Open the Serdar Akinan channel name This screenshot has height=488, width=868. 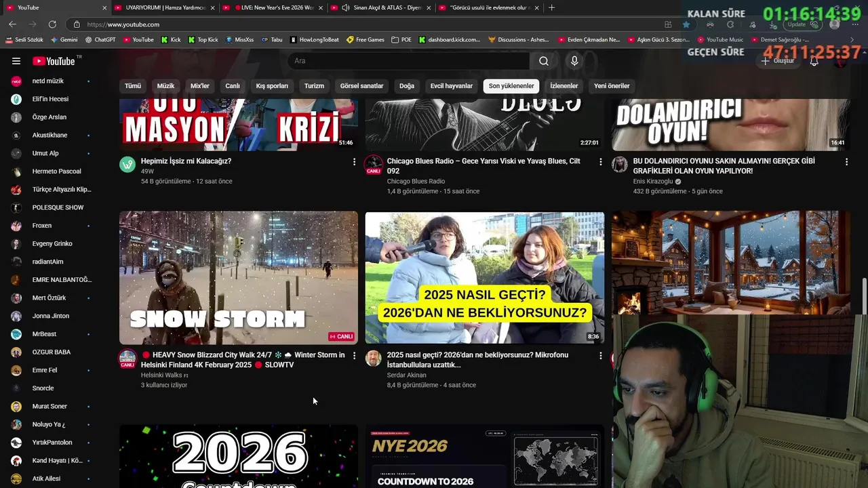pyautogui.click(x=407, y=375)
